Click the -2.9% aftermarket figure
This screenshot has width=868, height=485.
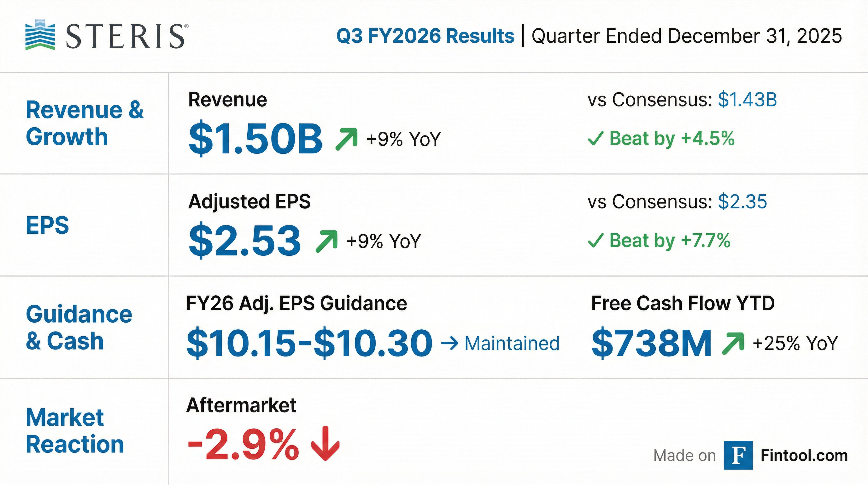point(243,444)
